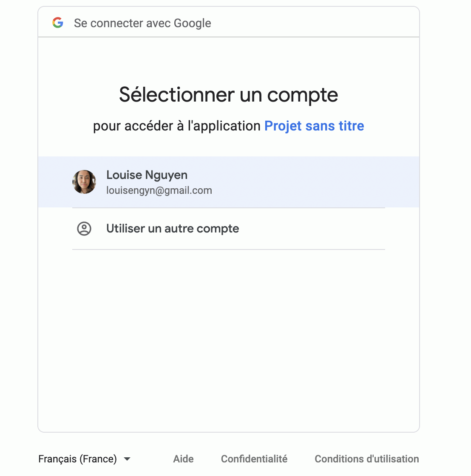Click the Google "G" logo icon

(x=58, y=23)
